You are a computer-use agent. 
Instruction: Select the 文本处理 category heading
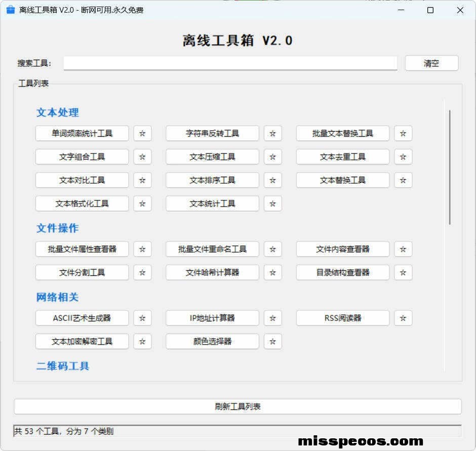click(57, 112)
